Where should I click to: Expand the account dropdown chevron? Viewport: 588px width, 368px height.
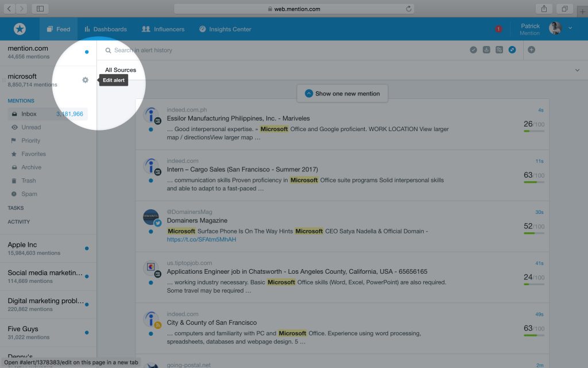tap(570, 28)
